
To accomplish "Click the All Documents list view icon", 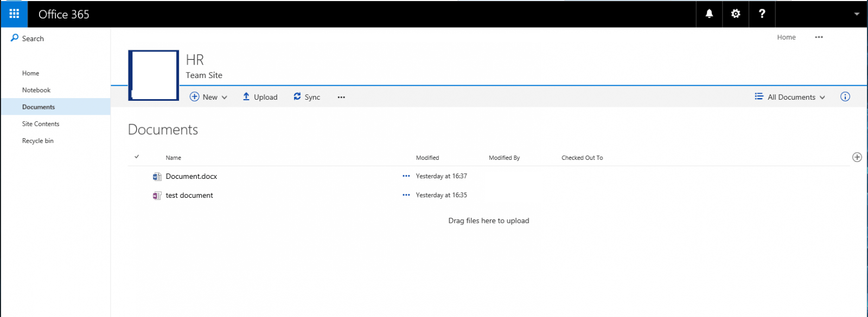I will [x=759, y=96].
